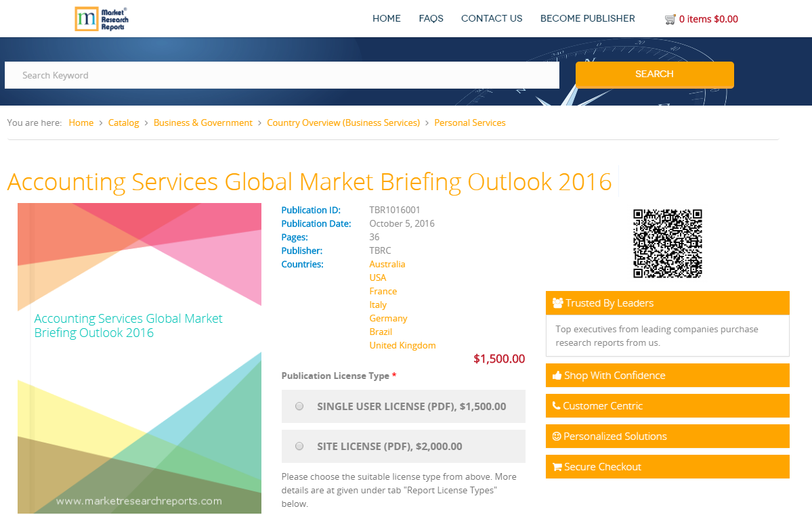Viewport: 812px width, 515px height.
Task: Open BECOME PUBLISHER menu item
Action: click(587, 19)
